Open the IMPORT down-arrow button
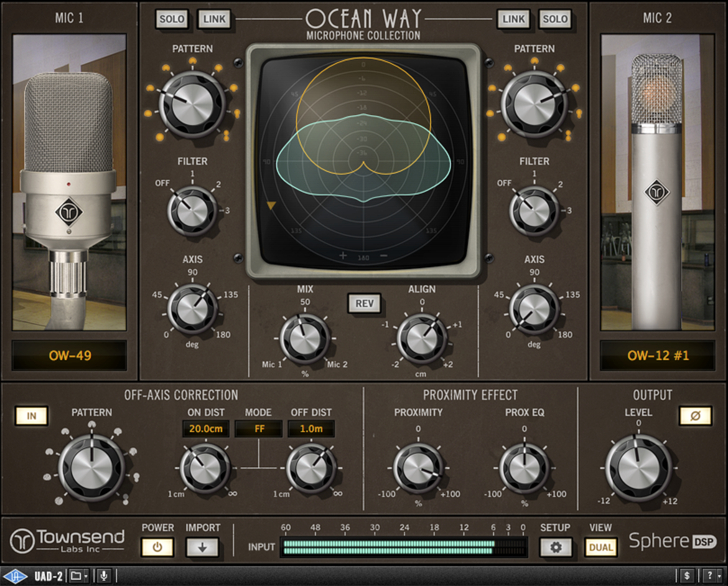 click(x=202, y=547)
